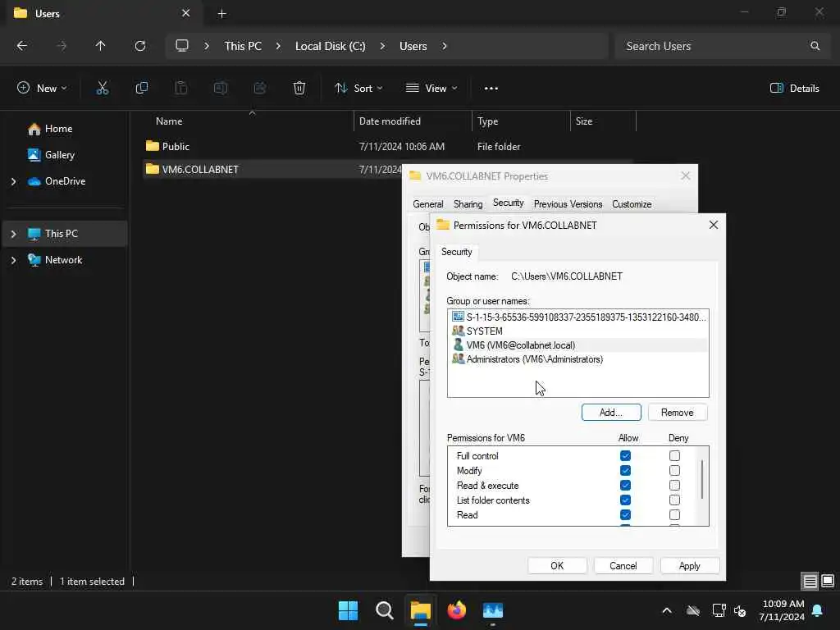Open the Details pane
This screenshot has width=840, height=630.
tap(794, 89)
